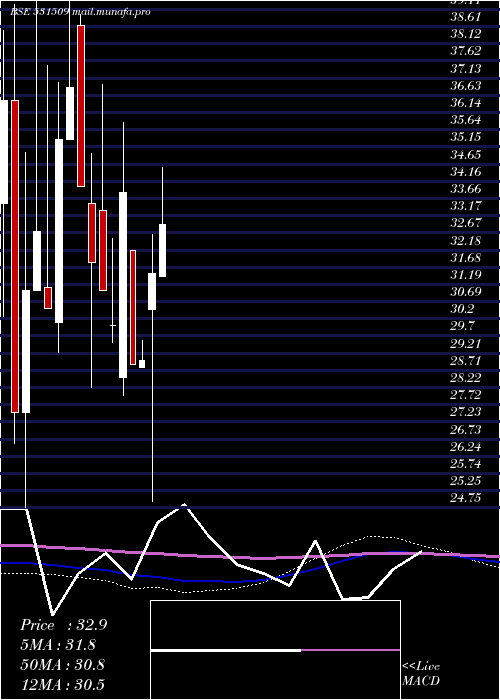Click the 31.19 price axis label
The height and width of the screenshot is (700, 500).
point(466,275)
